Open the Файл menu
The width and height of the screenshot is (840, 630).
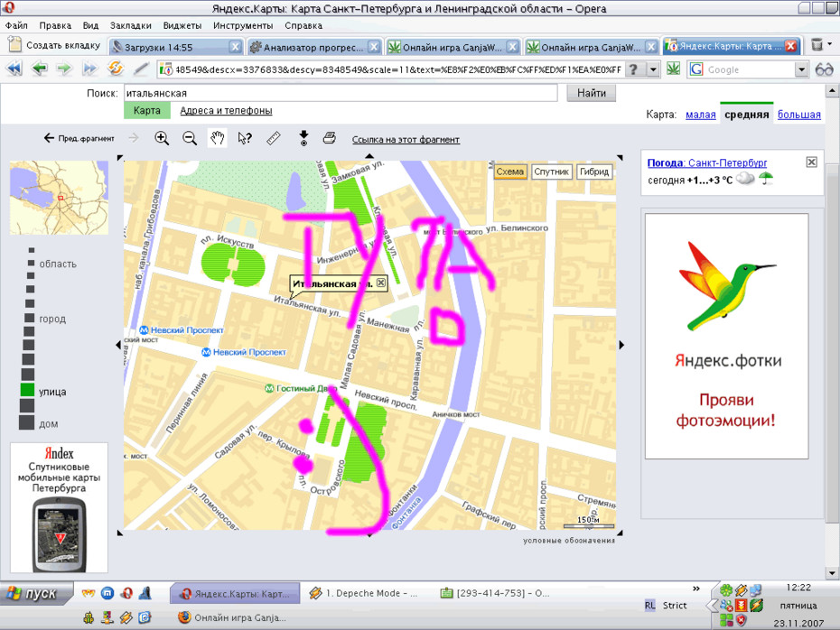click(x=16, y=25)
